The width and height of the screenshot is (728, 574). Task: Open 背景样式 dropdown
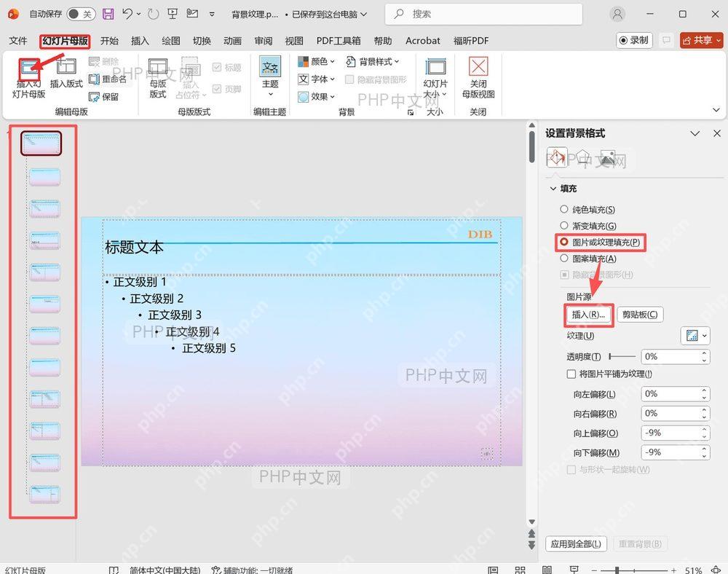tap(372, 61)
